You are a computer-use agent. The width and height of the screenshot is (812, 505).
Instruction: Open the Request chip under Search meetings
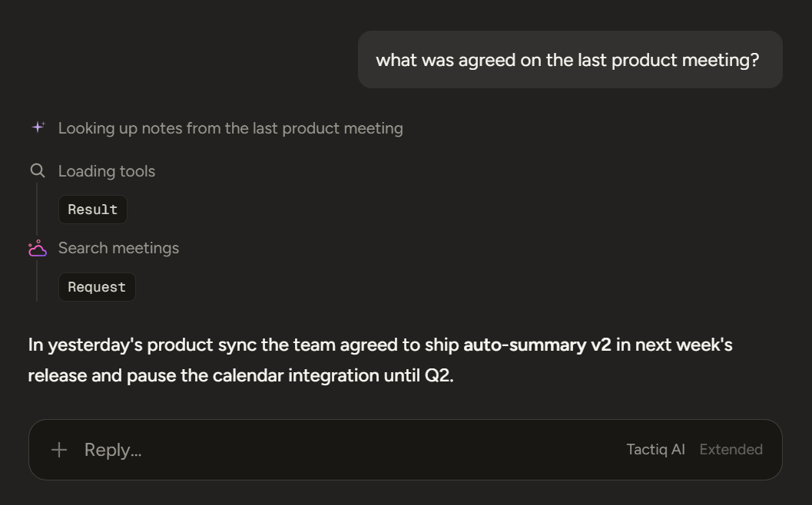(97, 287)
